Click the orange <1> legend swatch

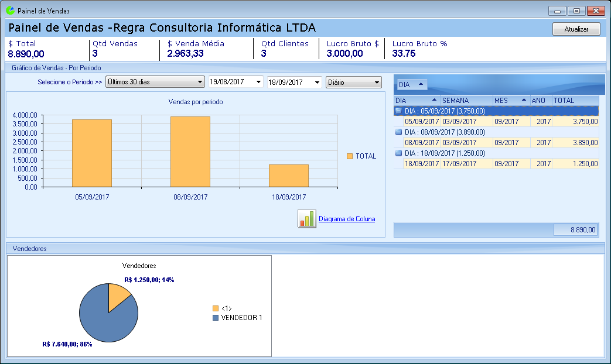tap(216, 308)
